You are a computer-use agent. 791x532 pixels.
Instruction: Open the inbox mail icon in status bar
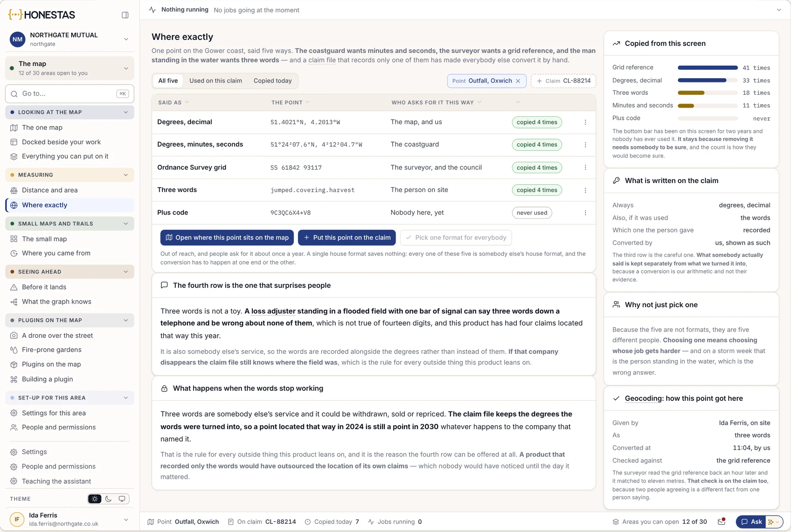coord(721,522)
